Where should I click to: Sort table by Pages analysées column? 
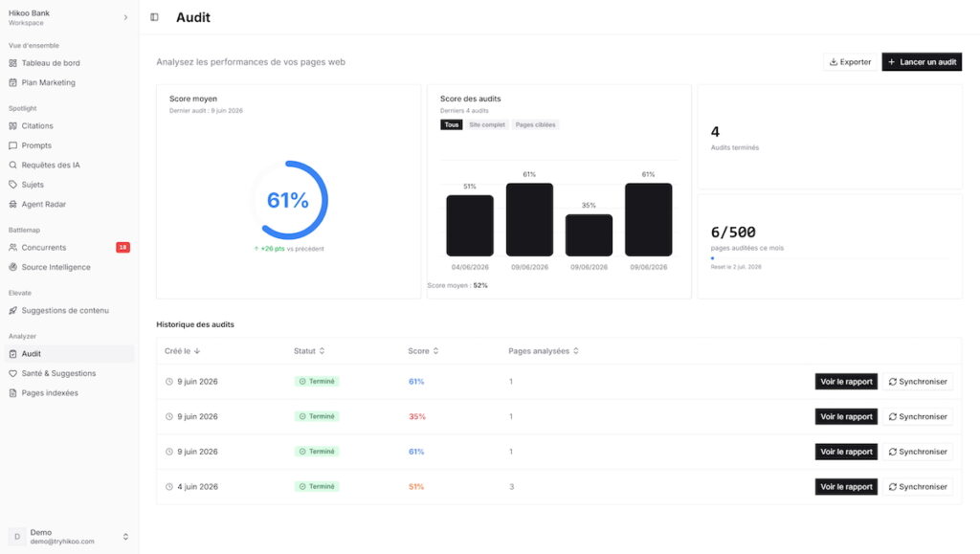pyautogui.click(x=544, y=351)
